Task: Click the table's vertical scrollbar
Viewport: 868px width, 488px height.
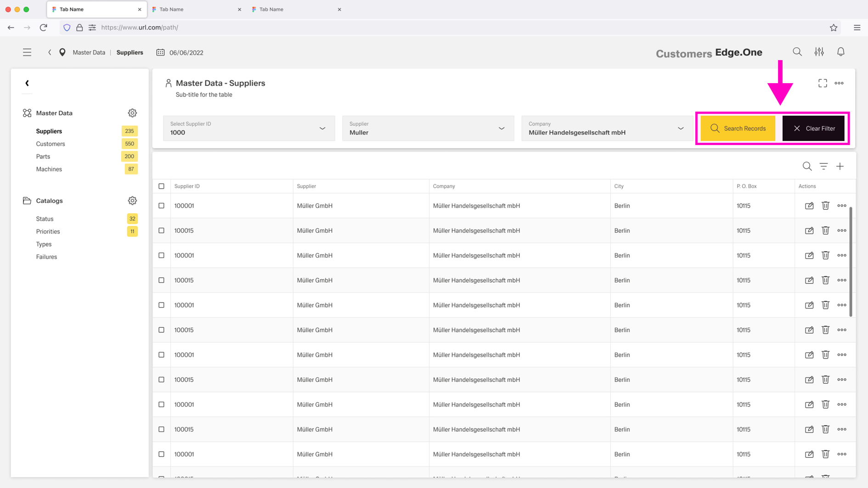Action: pyautogui.click(x=851, y=262)
